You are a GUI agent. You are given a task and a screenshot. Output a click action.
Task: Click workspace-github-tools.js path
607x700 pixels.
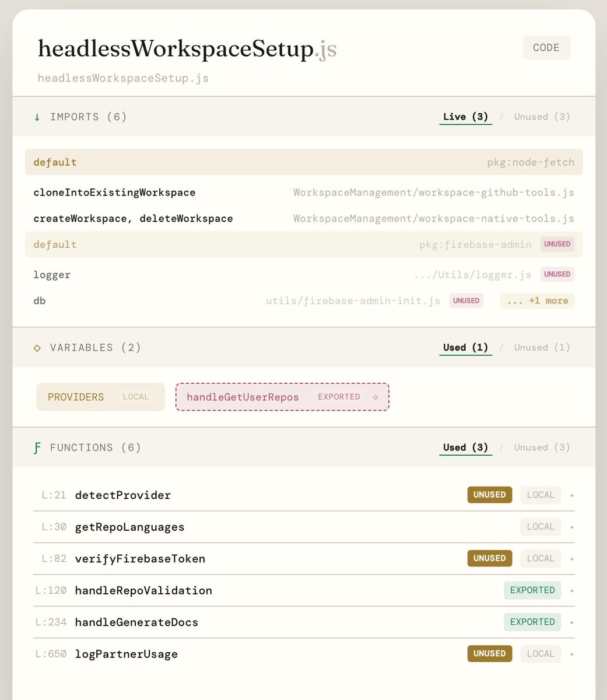click(x=433, y=192)
